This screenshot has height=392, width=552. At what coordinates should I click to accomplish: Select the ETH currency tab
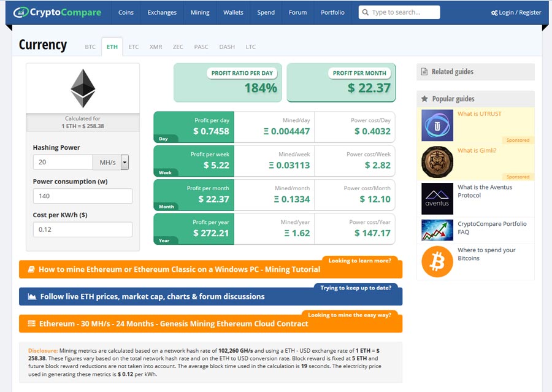pos(112,47)
